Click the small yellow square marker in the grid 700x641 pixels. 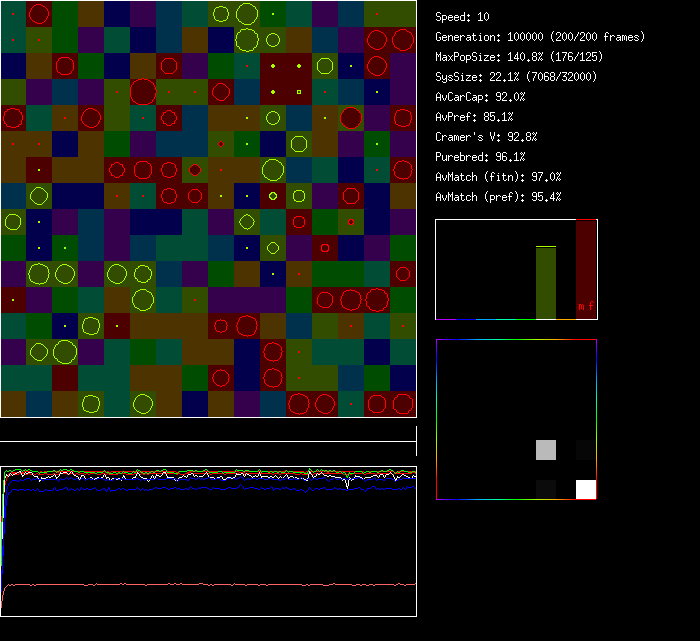(298, 92)
